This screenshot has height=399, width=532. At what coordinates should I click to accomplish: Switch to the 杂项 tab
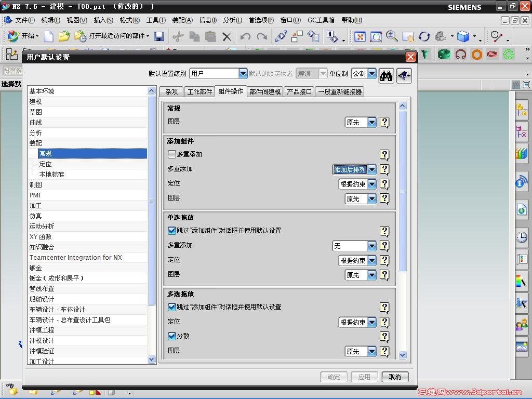point(171,91)
